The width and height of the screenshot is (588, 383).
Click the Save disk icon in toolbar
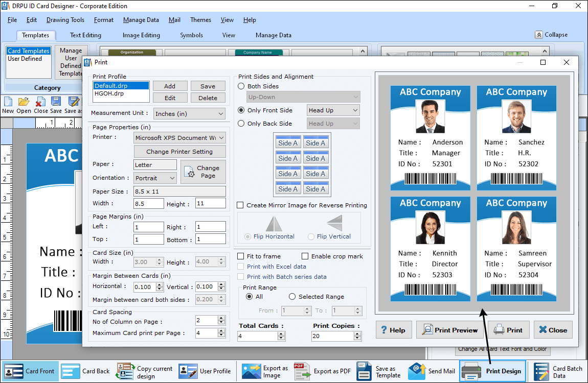pos(56,105)
